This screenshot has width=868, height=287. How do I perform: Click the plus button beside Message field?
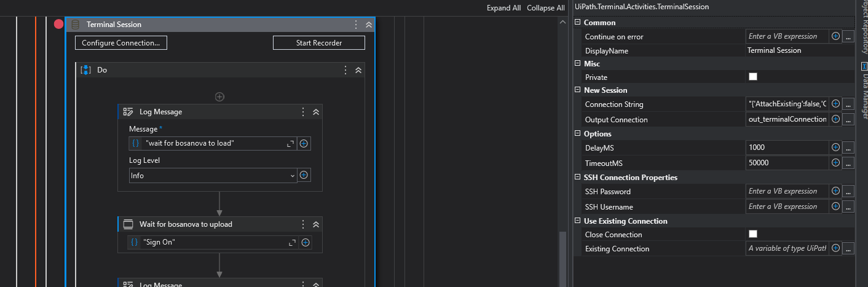(x=304, y=143)
